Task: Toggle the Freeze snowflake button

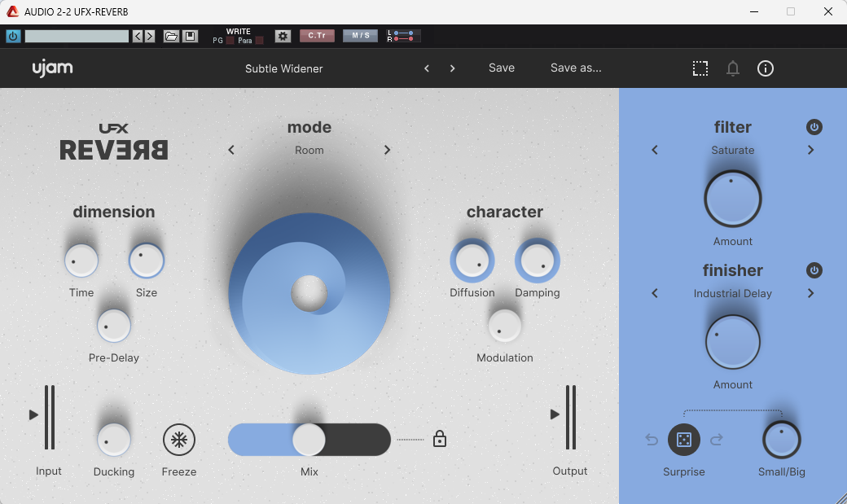Action: (x=179, y=440)
